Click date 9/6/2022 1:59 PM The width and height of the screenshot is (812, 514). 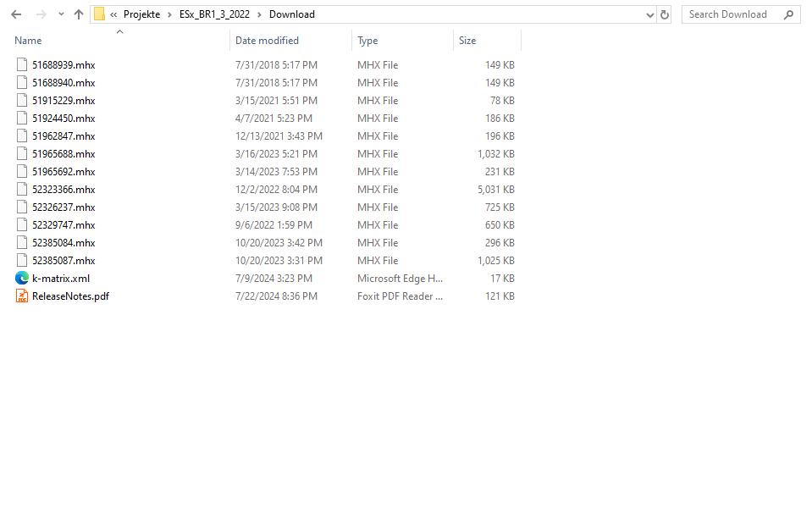click(x=273, y=225)
